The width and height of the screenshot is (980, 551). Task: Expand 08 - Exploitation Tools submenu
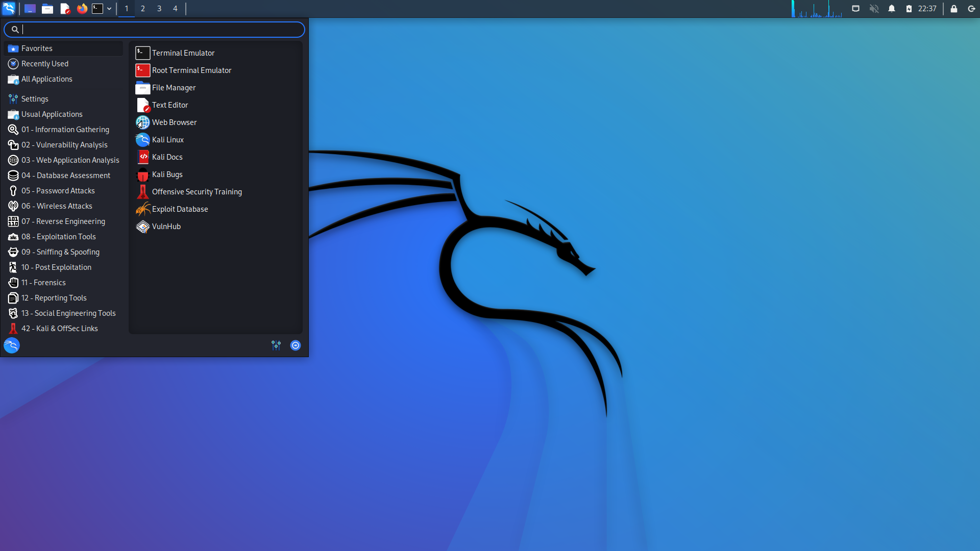point(58,236)
